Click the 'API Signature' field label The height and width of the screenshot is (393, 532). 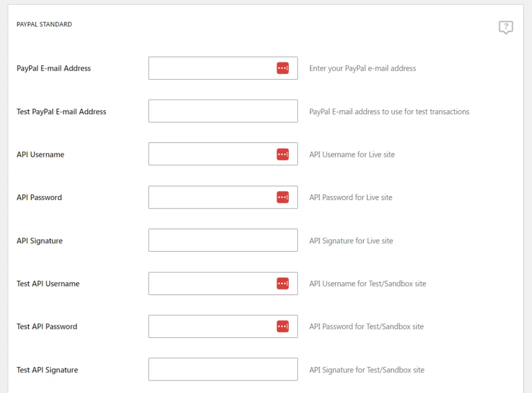(x=39, y=241)
